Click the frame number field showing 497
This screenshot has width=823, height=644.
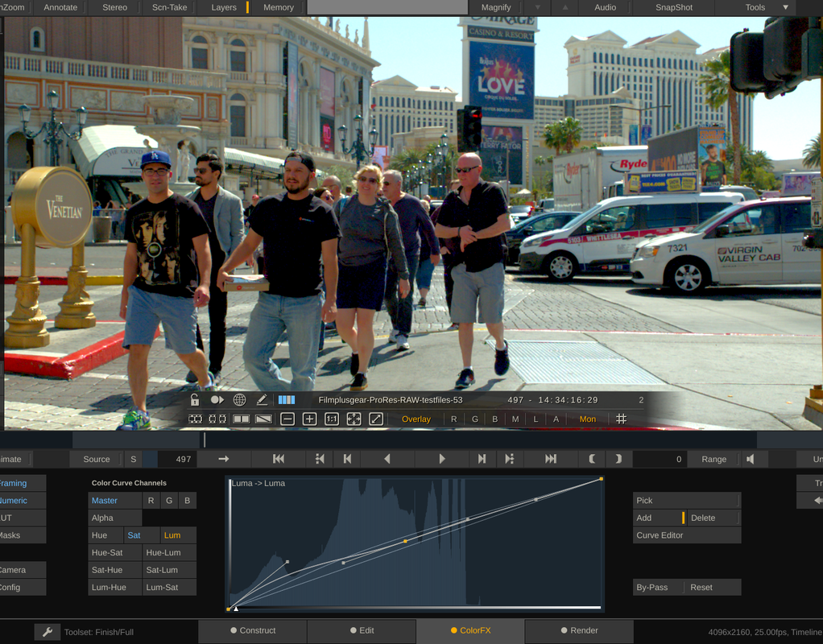177,459
